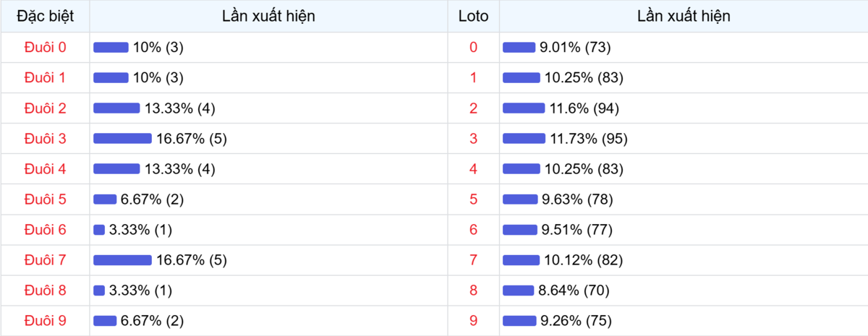Click the "Đặc biệt" column header
This screenshot has width=868, height=336.
(45, 16)
